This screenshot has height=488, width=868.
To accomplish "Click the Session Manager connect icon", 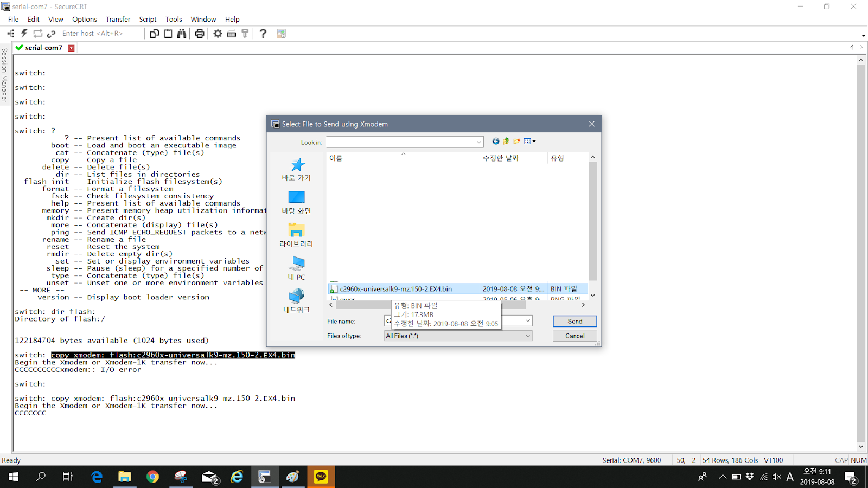I will click(10, 33).
